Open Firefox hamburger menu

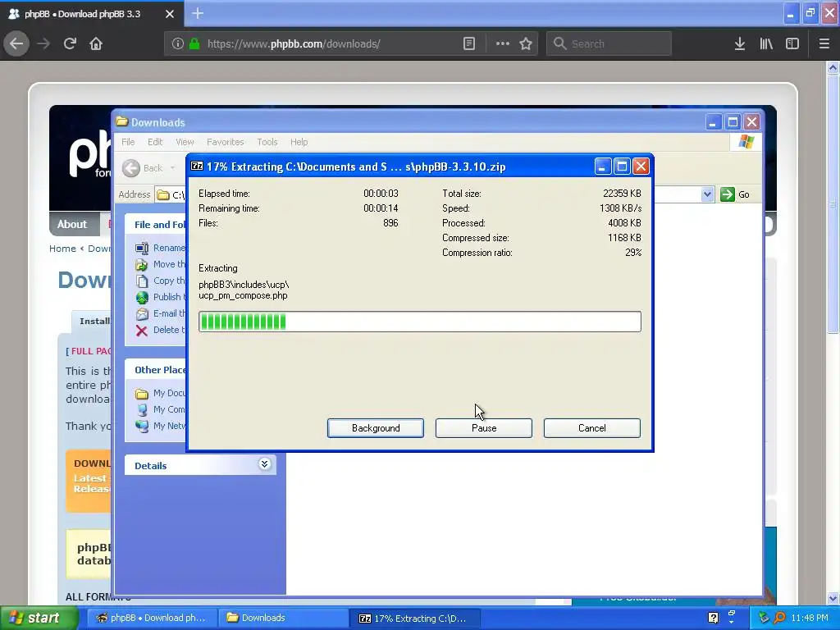tap(824, 44)
